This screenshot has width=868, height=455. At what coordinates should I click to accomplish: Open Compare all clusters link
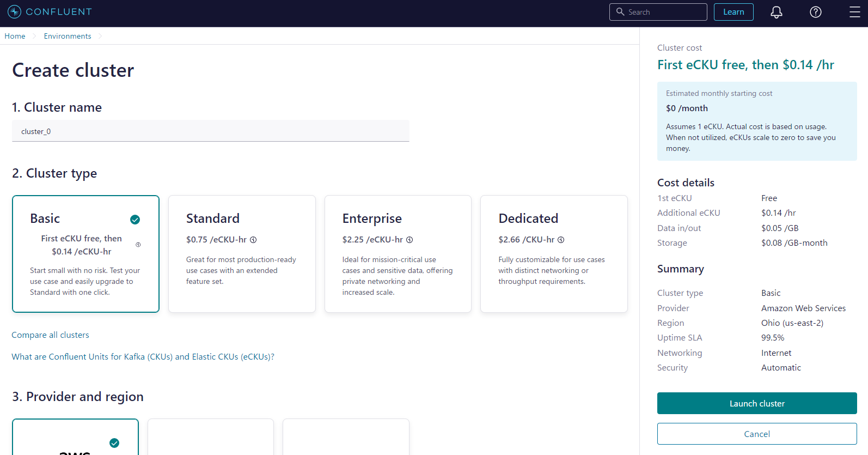pyautogui.click(x=50, y=335)
